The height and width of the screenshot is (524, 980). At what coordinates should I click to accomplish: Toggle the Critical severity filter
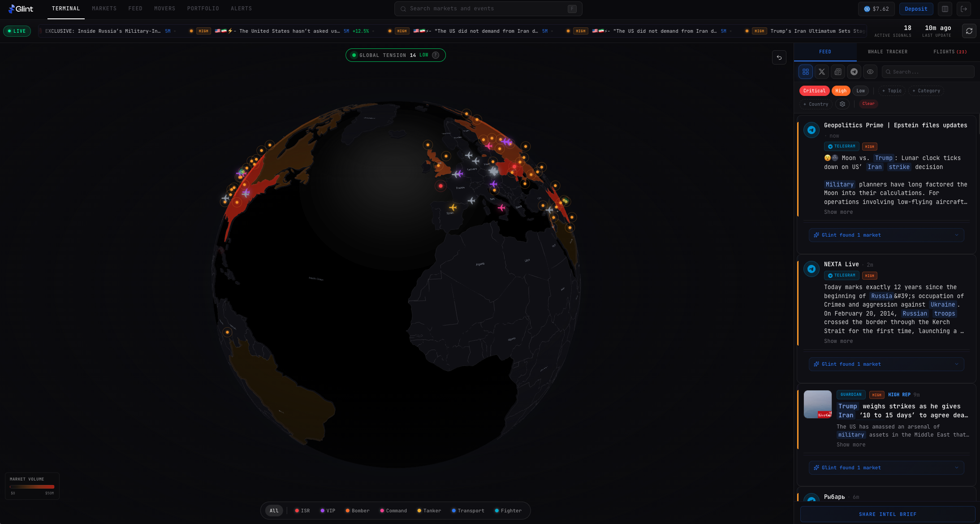click(x=814, y=91)
